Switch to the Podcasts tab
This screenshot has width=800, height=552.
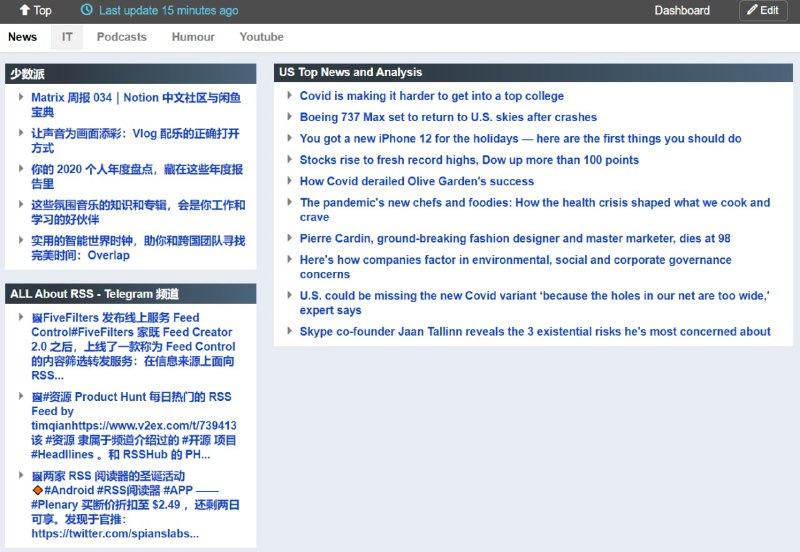121,37
